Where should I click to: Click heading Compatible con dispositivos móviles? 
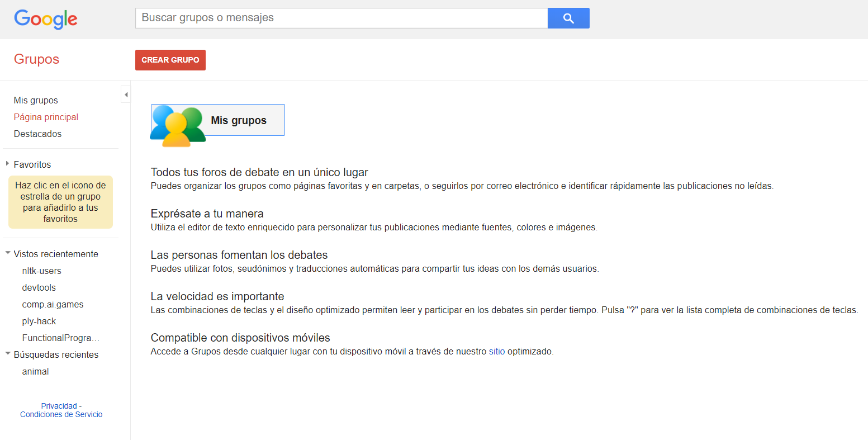click(x=240, y=338)
